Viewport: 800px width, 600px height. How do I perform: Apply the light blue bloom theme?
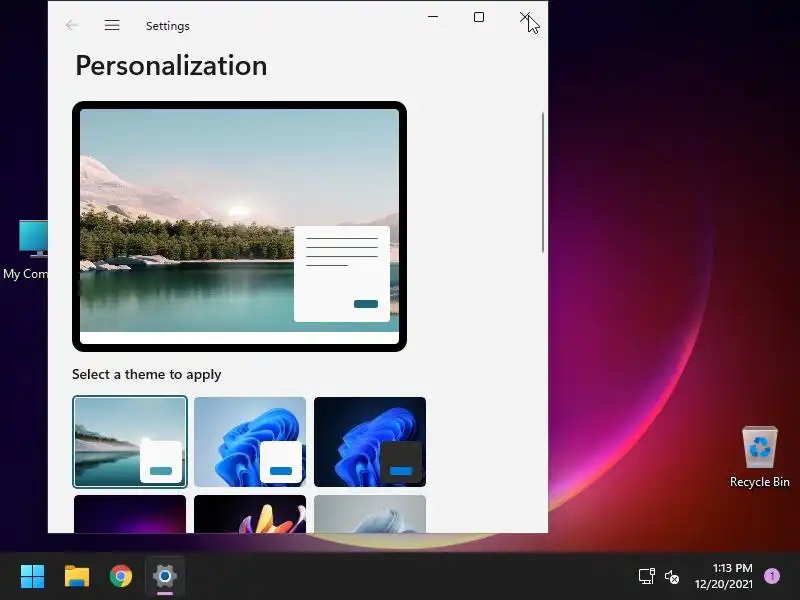point(250,442)
